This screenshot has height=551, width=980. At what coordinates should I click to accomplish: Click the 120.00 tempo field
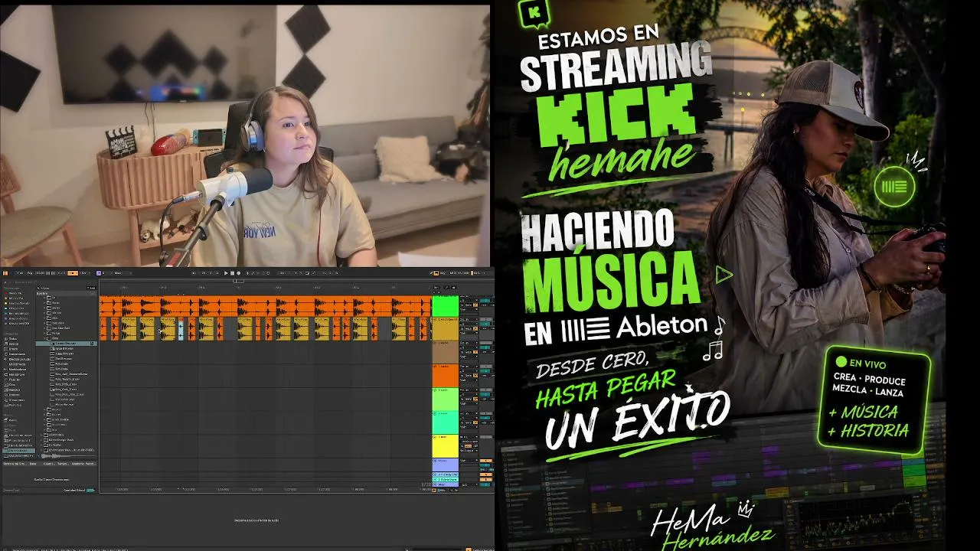[x=38, y=273]
